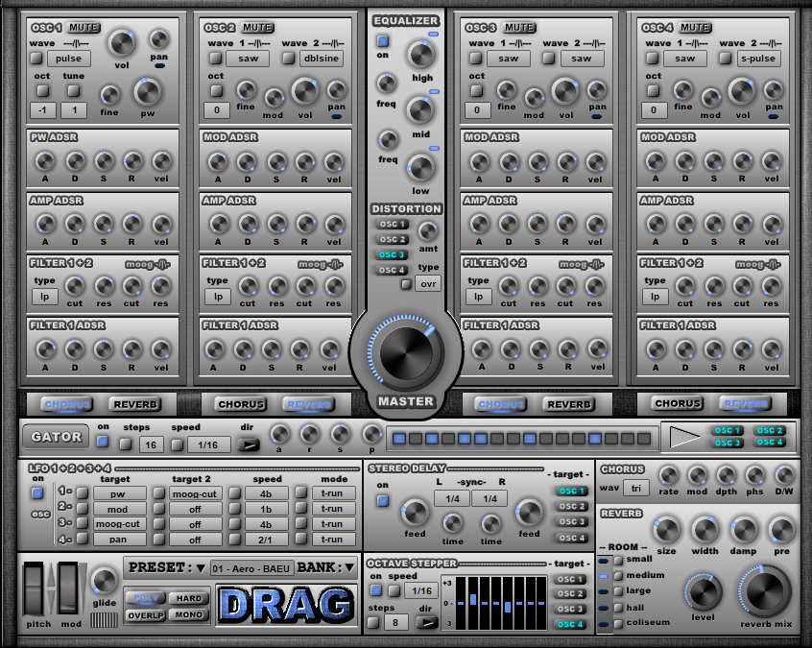Viewport: 812px width, 648px height.
Task: Click the large MASTER volume knob
Action: coord(406,351)
